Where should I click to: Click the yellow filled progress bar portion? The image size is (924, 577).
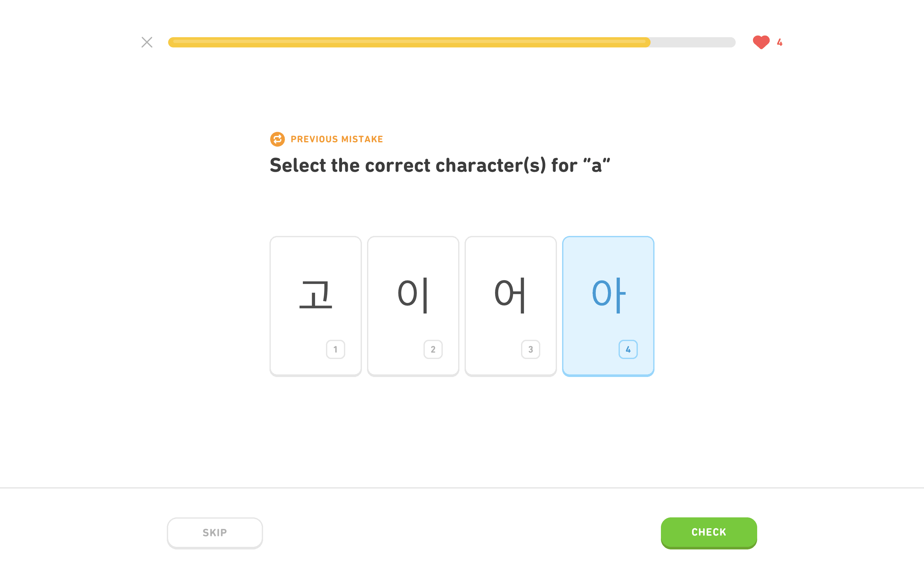[x=408, y=42]
